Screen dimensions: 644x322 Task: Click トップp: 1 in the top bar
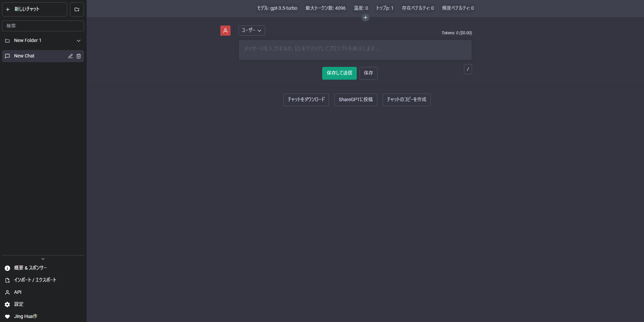coord(384,8)
